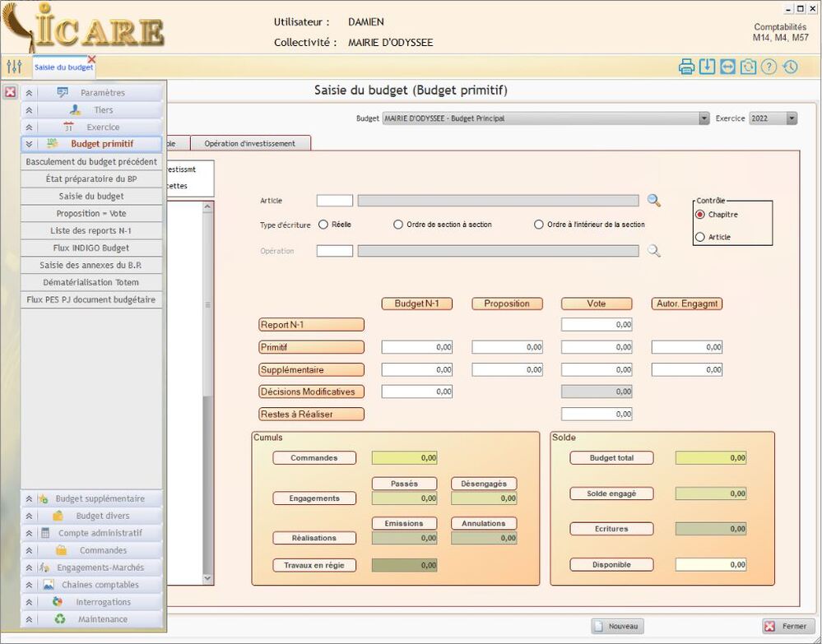822x644 pixels.
Task: Open État préparatoire du BP menu item
Action: tap(91, 178)
